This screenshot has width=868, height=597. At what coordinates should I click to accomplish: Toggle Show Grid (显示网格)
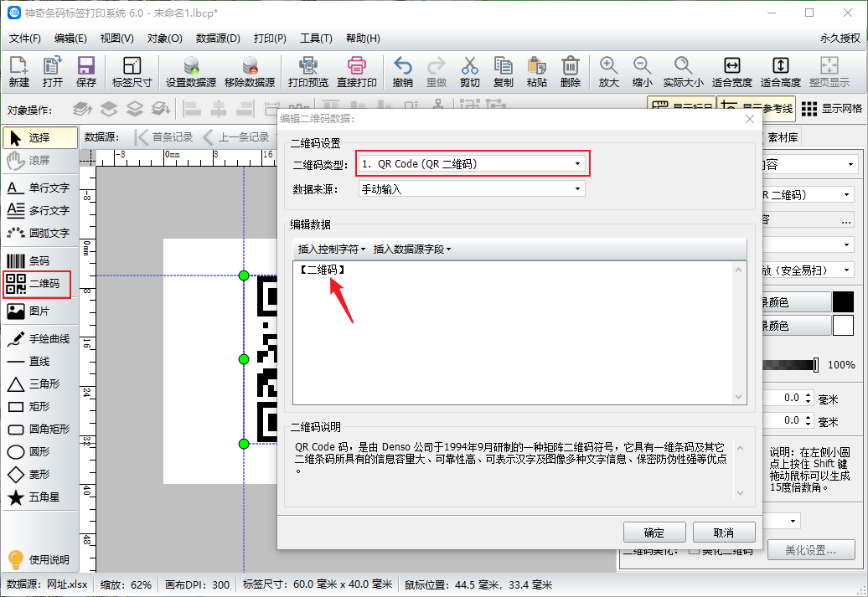(x=831, y=109)
